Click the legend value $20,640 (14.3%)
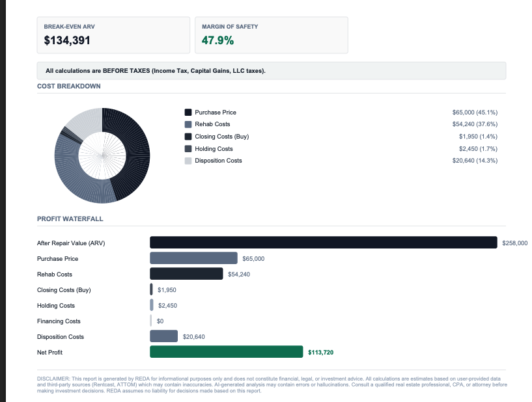 (x=475, y=161)
